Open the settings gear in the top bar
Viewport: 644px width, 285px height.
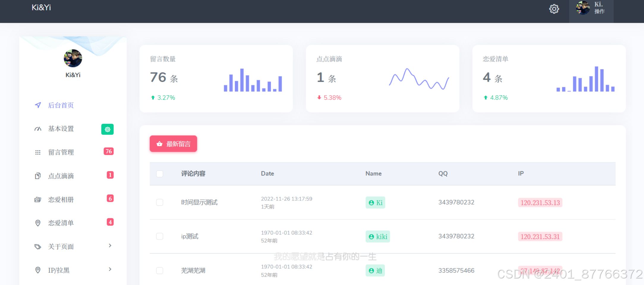pyautogui.click(x=554, y=9)
